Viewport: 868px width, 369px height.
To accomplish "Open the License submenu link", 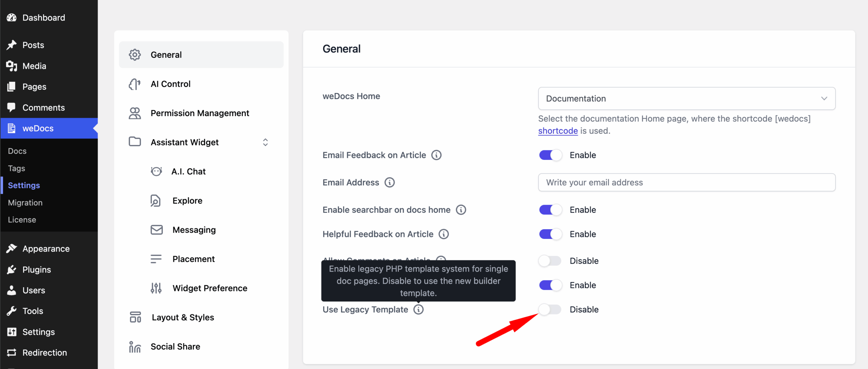I will (22, 220).
